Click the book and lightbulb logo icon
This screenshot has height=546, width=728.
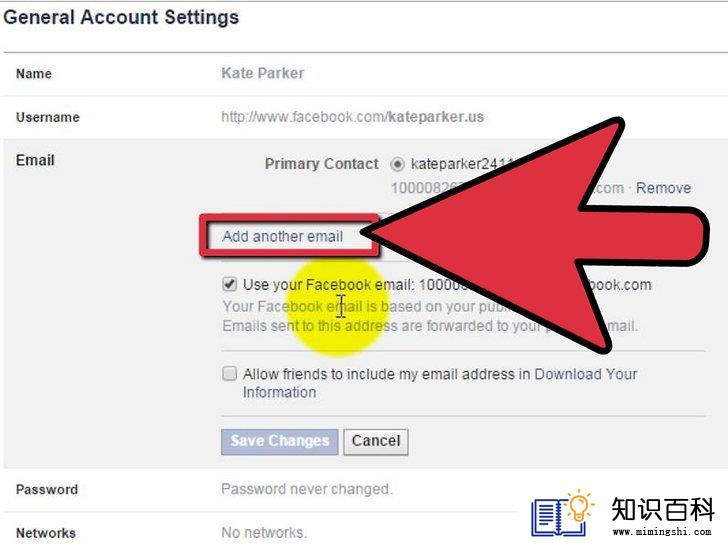(x=563, y=514)
